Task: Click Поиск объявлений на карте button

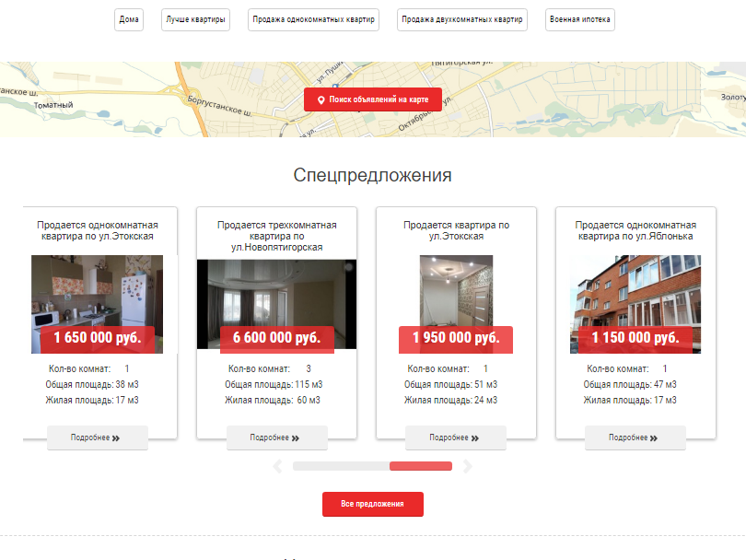Action: (x=373, y=99)
